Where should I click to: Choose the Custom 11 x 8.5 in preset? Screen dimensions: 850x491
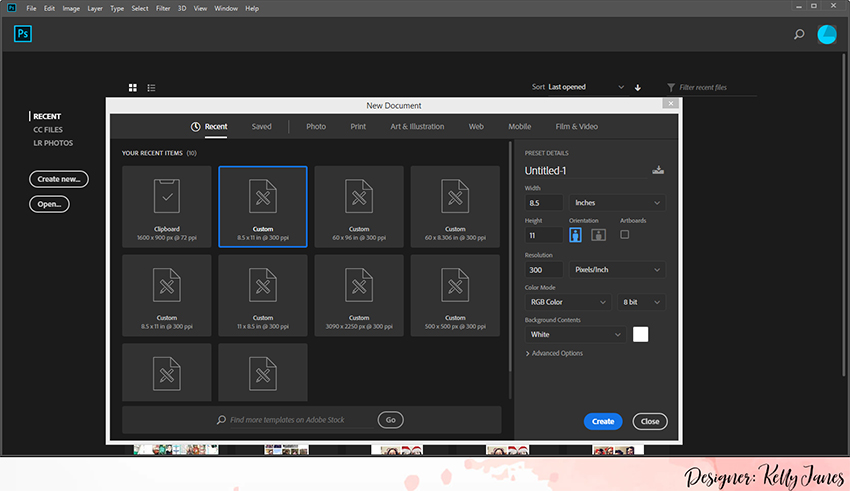(263, 295)
